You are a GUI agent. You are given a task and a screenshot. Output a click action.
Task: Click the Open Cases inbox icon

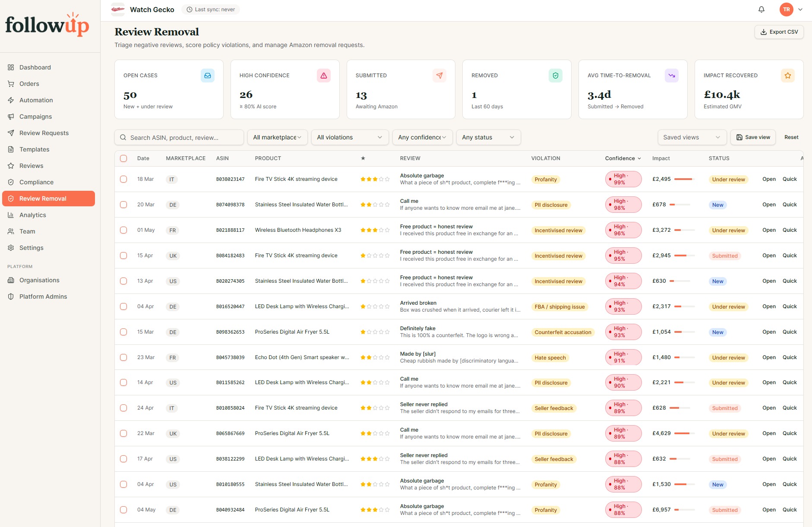(208, 76)
